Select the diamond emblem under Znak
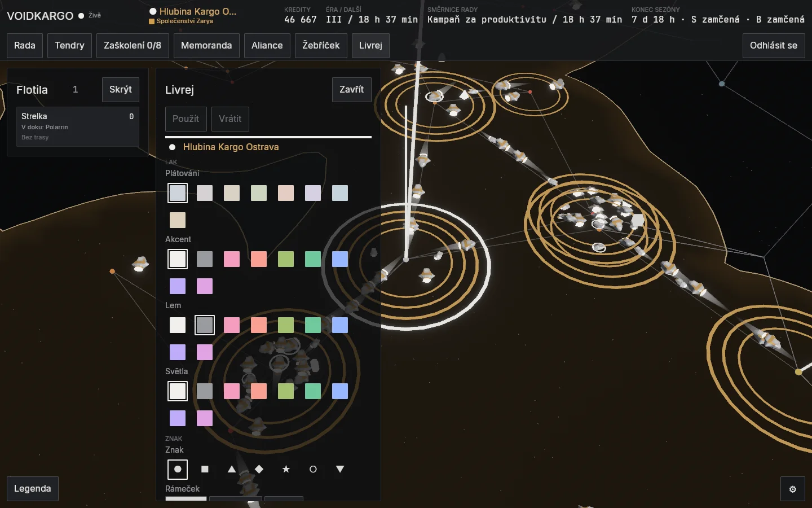Screen dimensions: 812x508 [x=259, y=469]
